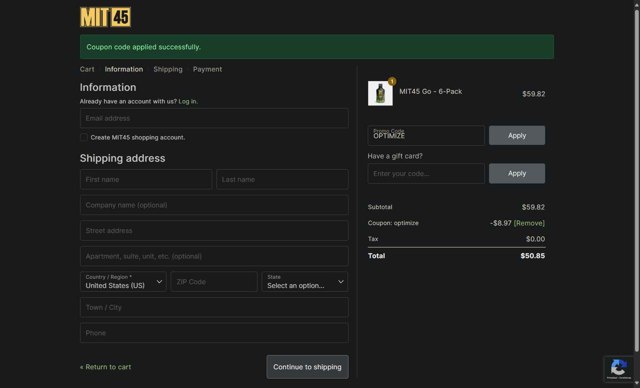This screenshot has height=388, width=640.
Task: Focus the Apartment, suite, unit field
Action: pyautogui.click(x=214, y=256)
